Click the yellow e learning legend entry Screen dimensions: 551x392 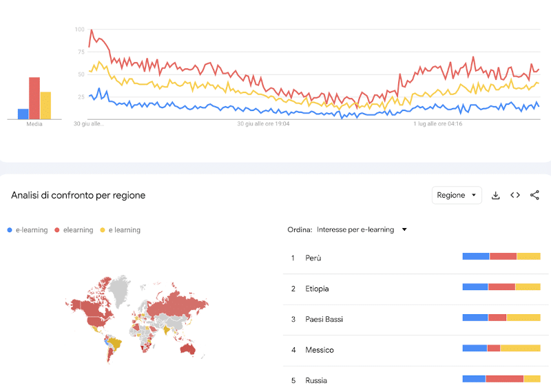[121, 230]
